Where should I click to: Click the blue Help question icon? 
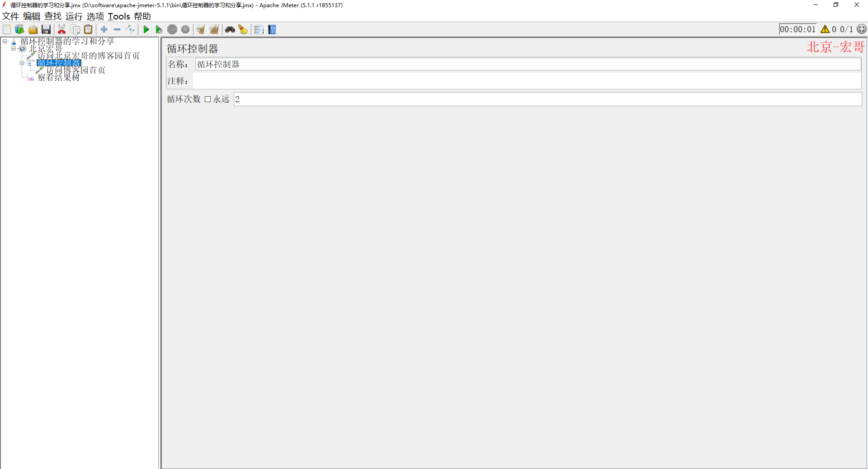pos(272,29)
